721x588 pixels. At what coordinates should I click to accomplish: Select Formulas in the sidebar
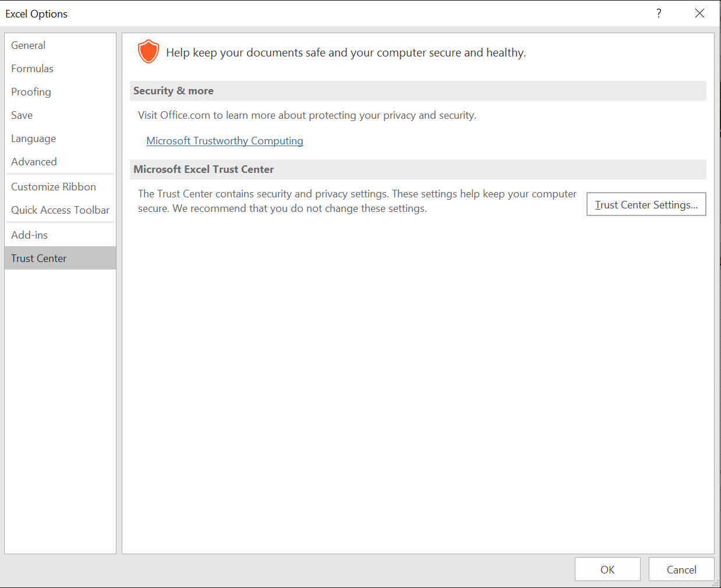pos(60,69)
